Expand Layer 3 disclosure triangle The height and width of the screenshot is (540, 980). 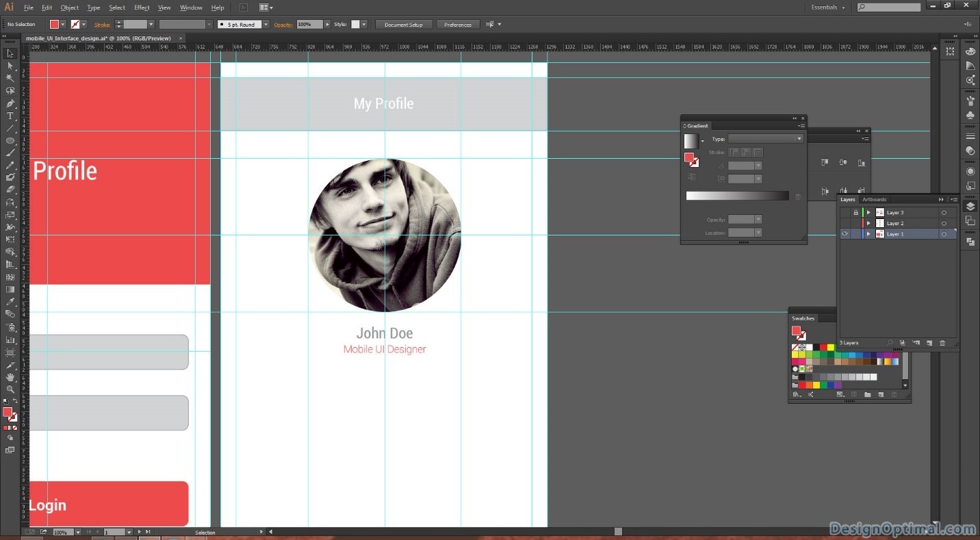(x=868, y=213)
